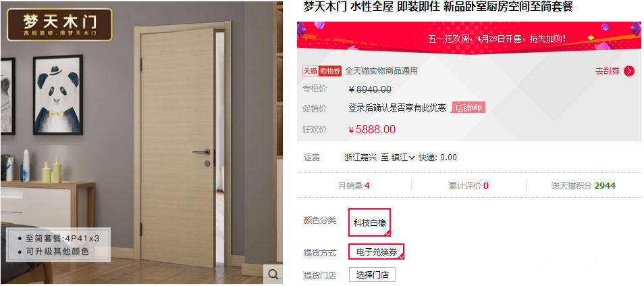Click 月销量 4 sales count
This screenshot has height=286, width=644.
point(354,185)
